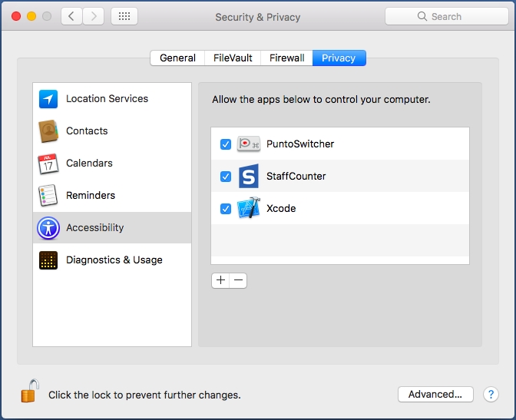Open the Firewall tab
The image size is (516, 420).
pos(286,58)
